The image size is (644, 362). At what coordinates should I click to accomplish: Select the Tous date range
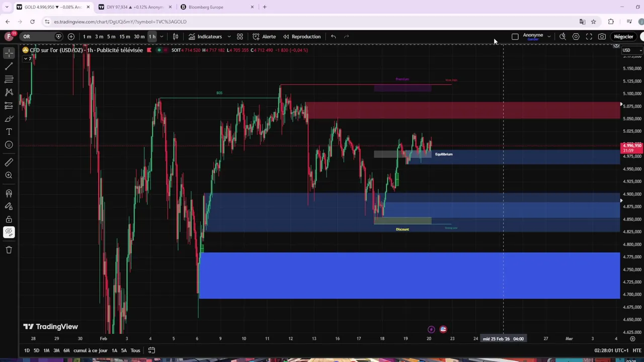click(x=135, y=350)
